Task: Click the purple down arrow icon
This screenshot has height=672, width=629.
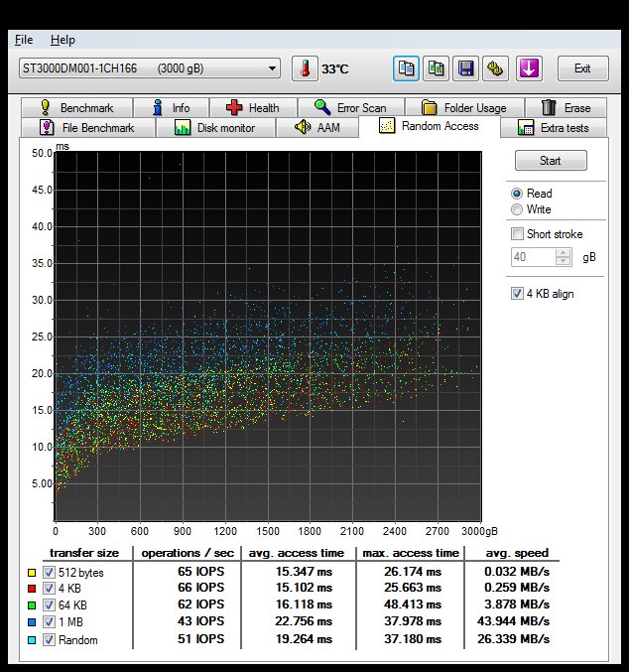Action: pyautogui.click(x=529, y=68)
